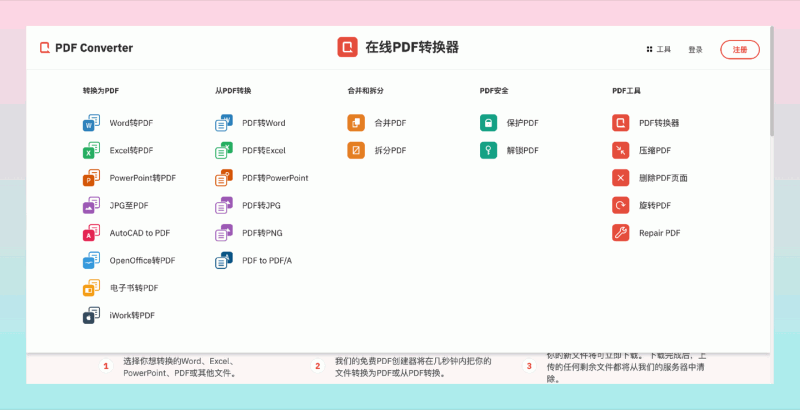The height and width of the screenshot is (410, 800).
Task: Click the PDF工具 column heading
Action: [x=627, y=91]
